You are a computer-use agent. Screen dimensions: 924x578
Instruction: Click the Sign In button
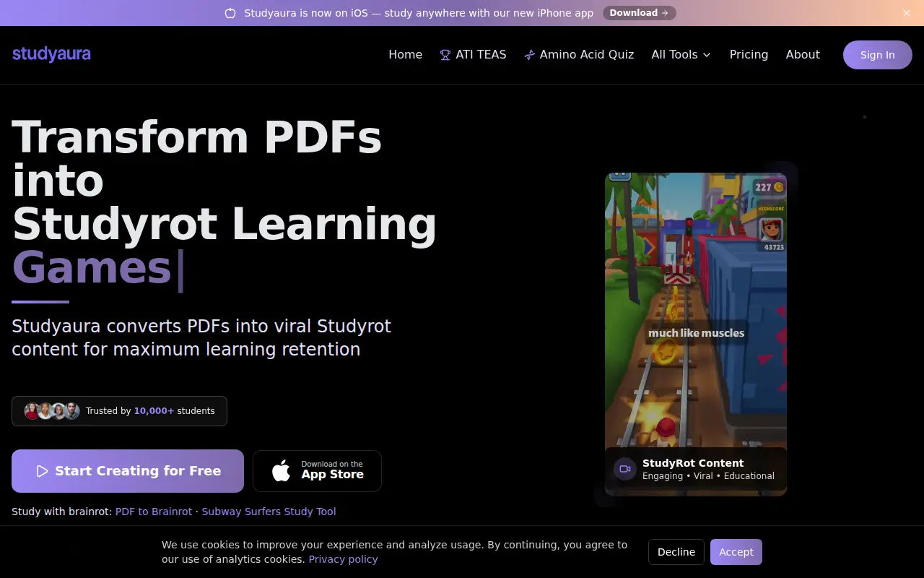point(877,55)
